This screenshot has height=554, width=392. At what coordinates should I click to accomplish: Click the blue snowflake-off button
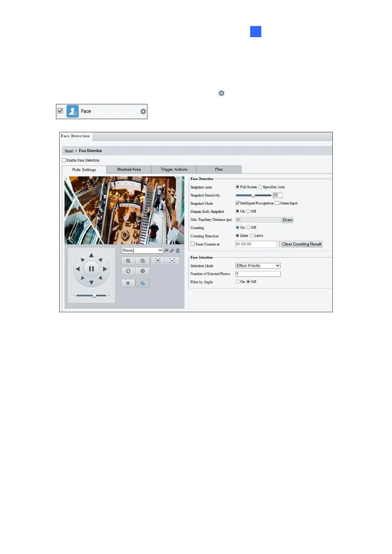pos(143,283)
